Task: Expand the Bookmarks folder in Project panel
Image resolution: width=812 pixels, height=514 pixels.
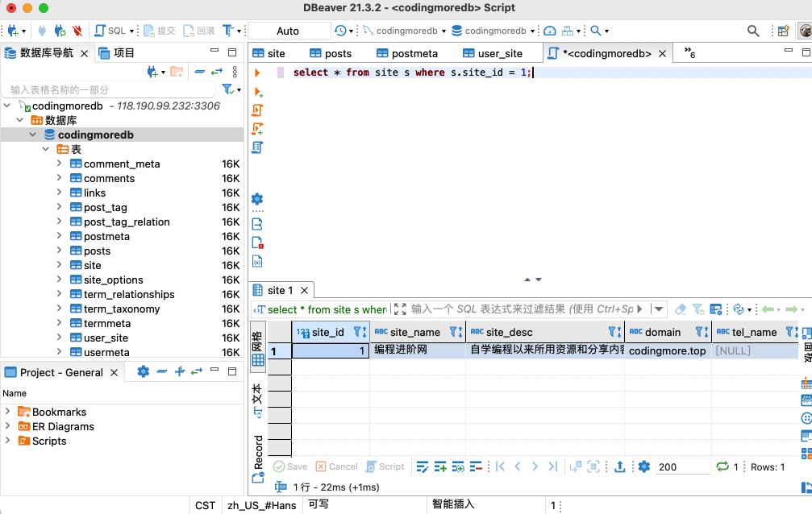Action: [8, 412]
